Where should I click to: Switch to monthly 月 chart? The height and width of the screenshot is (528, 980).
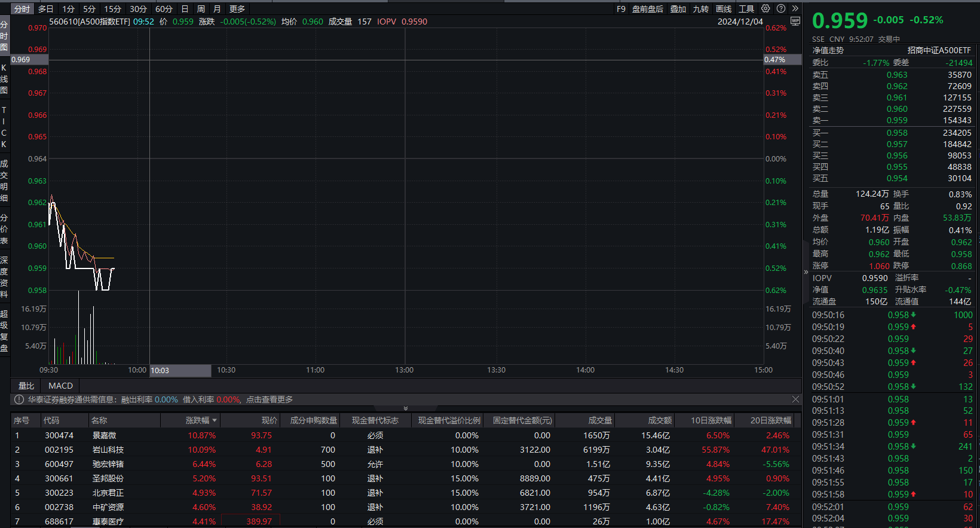pyautogui.click(x=217, y=9)
